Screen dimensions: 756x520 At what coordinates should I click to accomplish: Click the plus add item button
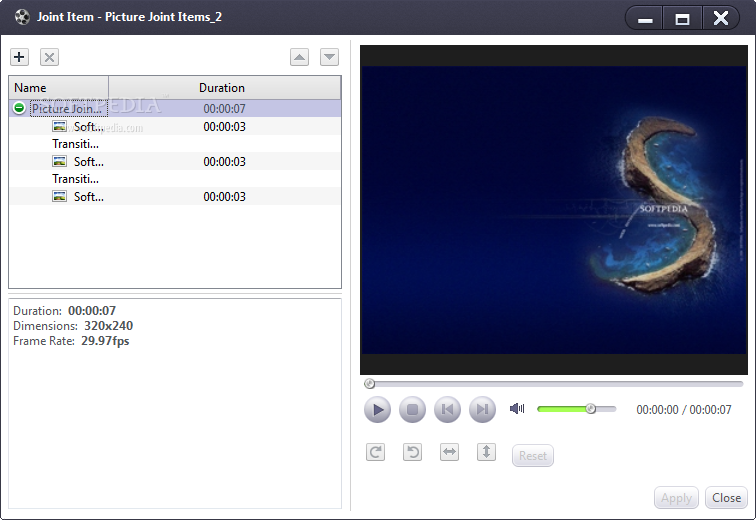[x=19, y=57]
